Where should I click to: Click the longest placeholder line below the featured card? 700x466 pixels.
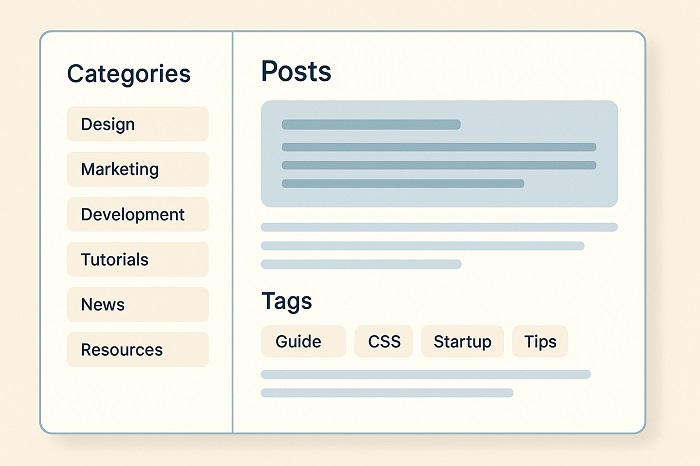pyautogui.click(x=439, y=227)
